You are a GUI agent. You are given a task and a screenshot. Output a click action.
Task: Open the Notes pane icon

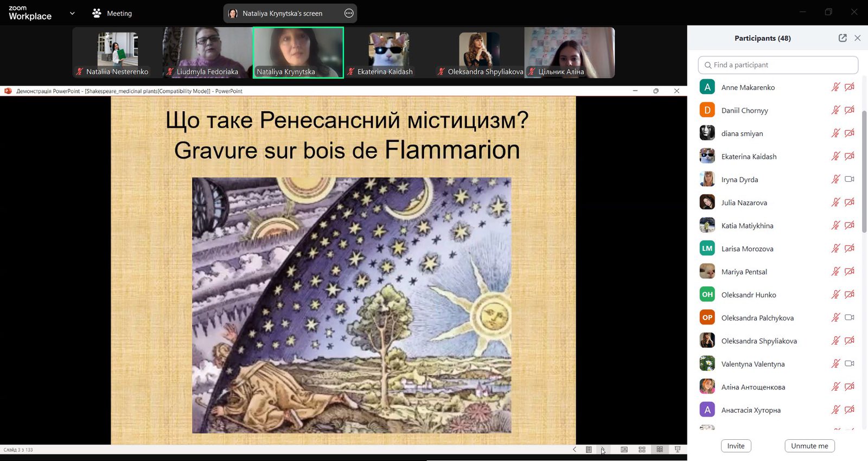click(x=589, y=450)
